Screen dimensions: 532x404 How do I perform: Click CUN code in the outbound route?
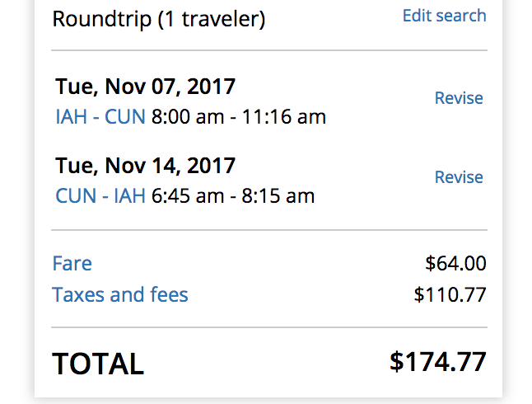125,117
